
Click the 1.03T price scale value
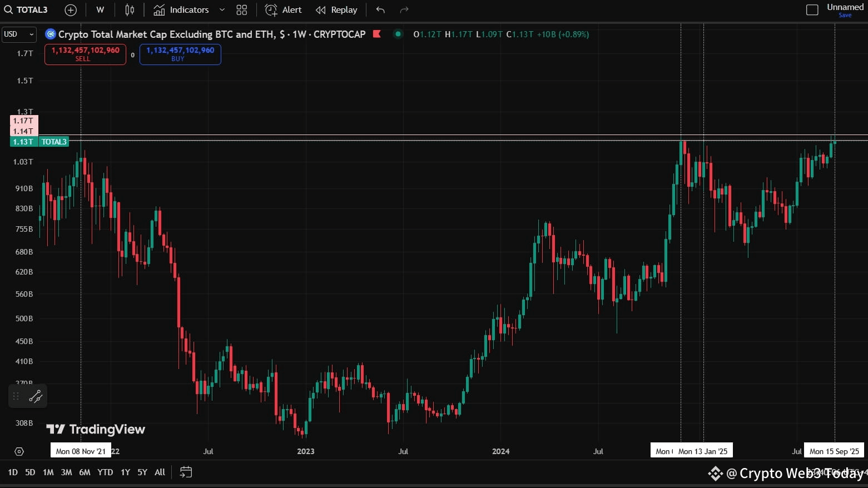point(23,162)
